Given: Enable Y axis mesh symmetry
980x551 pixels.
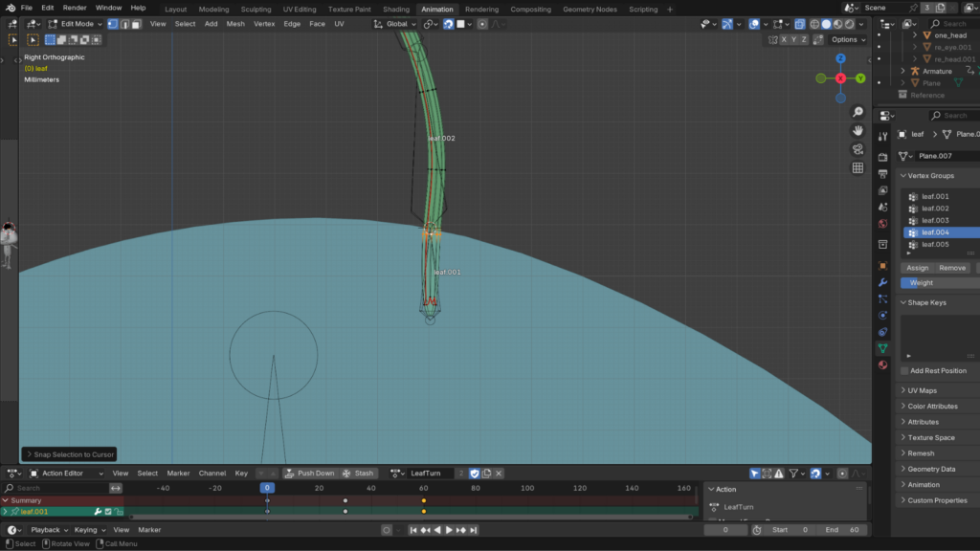Looking at the screenshot, I should coord(793,40).
